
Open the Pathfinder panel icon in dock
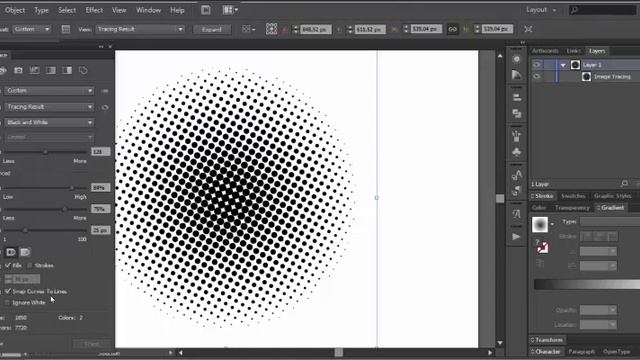pos(517,113)
